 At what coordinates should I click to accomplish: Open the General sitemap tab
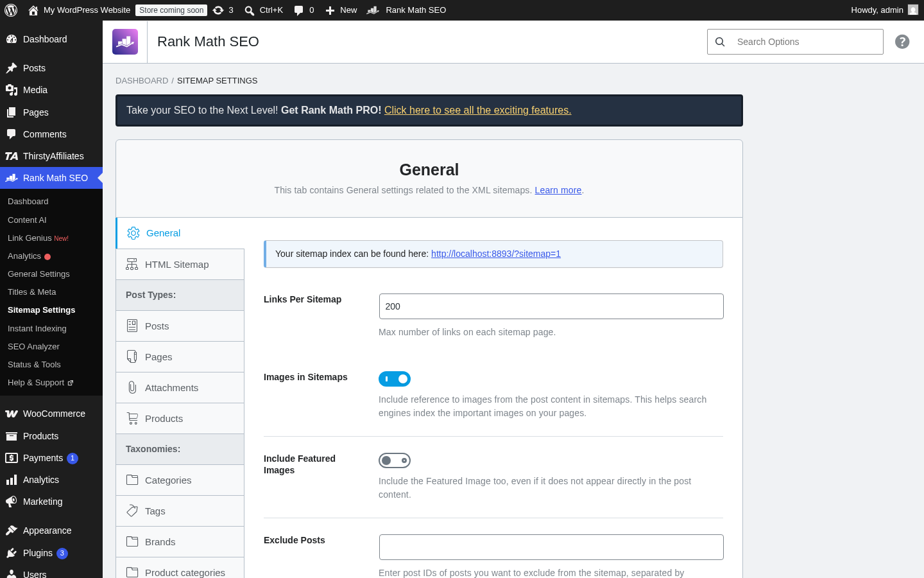(180, 233)
